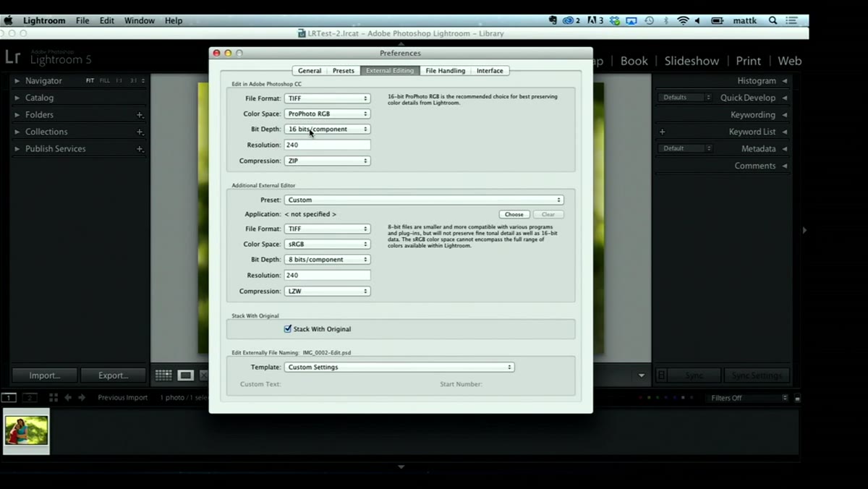Go to the Print module
868x489 pixels.
pos(749,61)
